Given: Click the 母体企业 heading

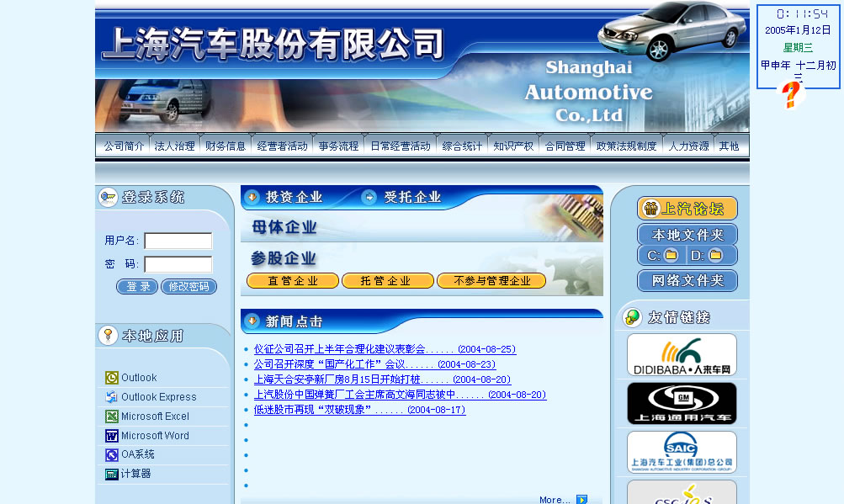Looking at the screenshot, I should pos(284,227).
